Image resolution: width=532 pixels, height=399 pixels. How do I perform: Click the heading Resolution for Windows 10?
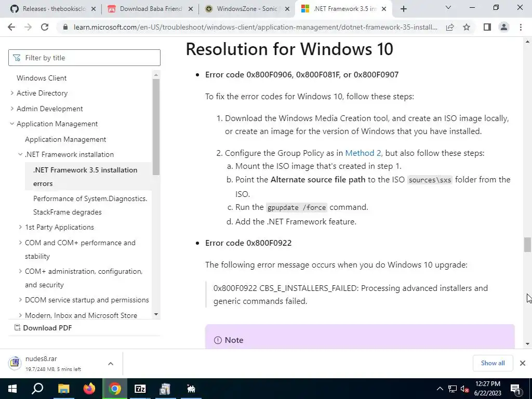coord(289,49)
